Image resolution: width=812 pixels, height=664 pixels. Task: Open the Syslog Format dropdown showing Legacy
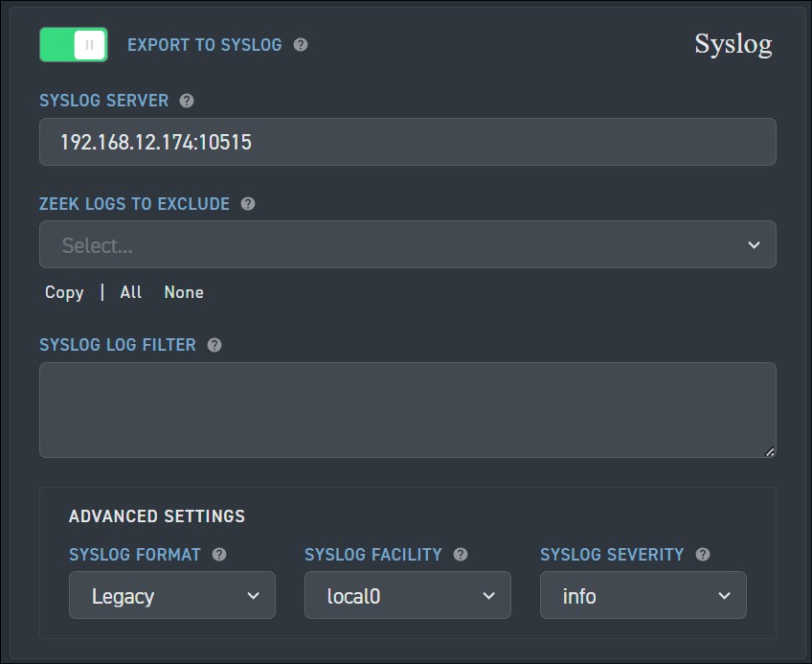[172, 595]
